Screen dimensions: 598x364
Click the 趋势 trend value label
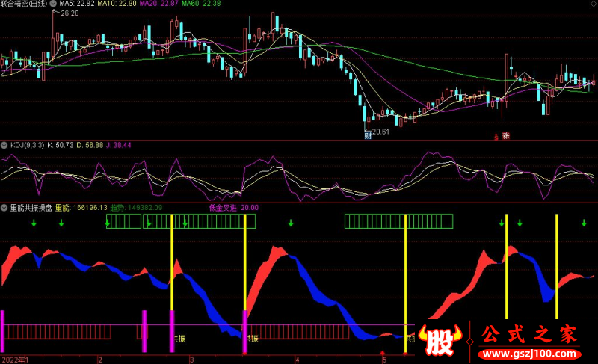coord(136,207)
